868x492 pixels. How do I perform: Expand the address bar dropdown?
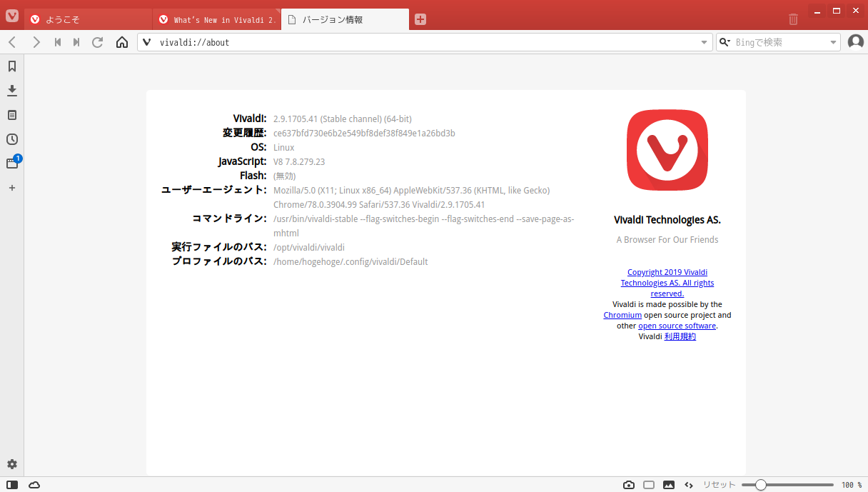704,42
